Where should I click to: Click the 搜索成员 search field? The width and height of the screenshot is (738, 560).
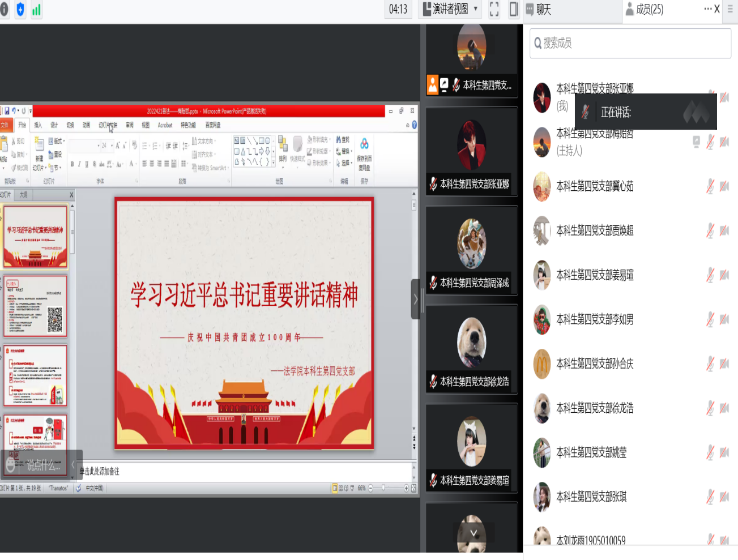[630, 43]
